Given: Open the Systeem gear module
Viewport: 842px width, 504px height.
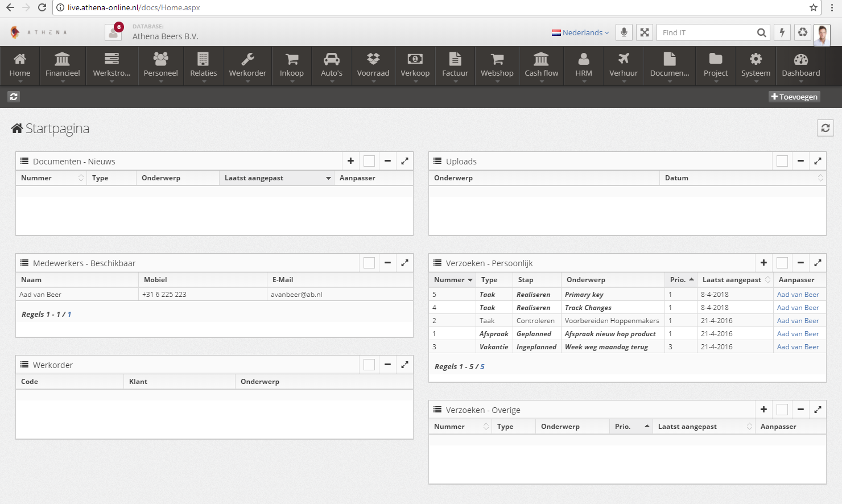Looking at the screenshot, I should pos(756,66).
